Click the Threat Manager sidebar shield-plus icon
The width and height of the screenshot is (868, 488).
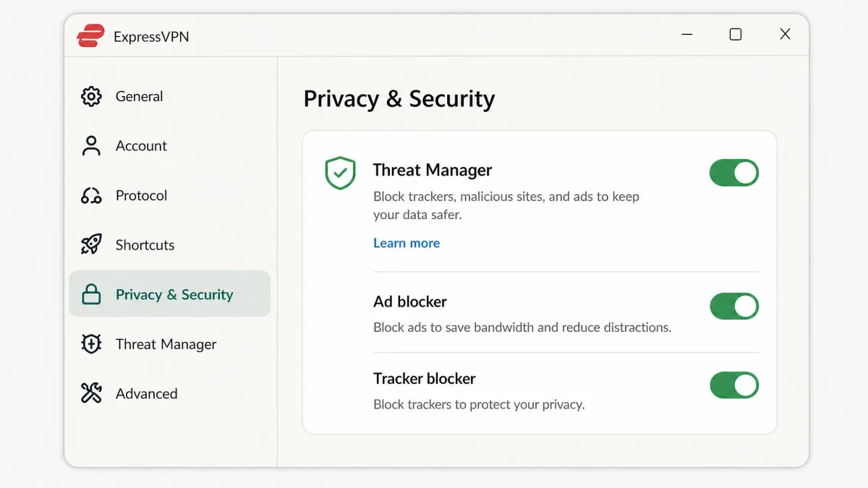pos(91,344)
